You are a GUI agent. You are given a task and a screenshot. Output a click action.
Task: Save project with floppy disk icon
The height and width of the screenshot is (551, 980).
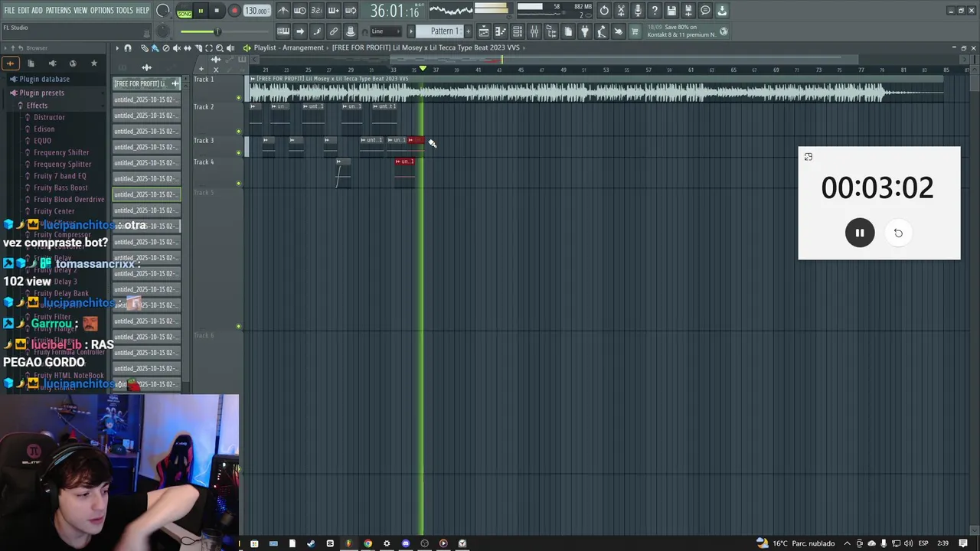point(671,11)
